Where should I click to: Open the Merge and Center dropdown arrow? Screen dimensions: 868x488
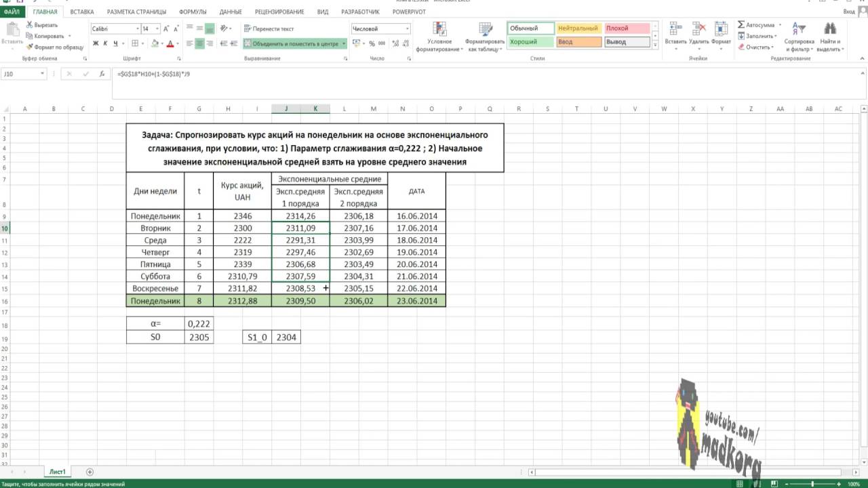(x=344, y=43)
